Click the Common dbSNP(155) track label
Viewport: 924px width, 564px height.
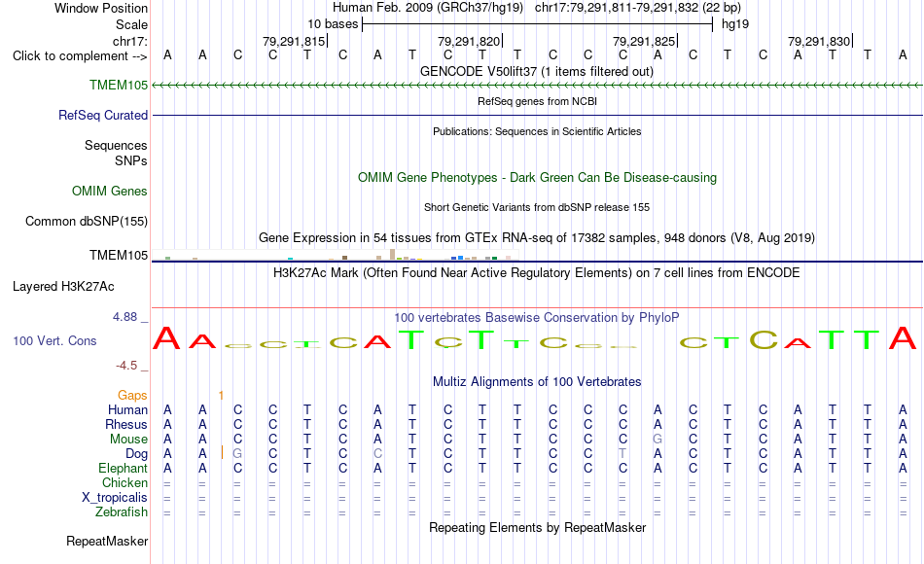(x=87, y=221)
